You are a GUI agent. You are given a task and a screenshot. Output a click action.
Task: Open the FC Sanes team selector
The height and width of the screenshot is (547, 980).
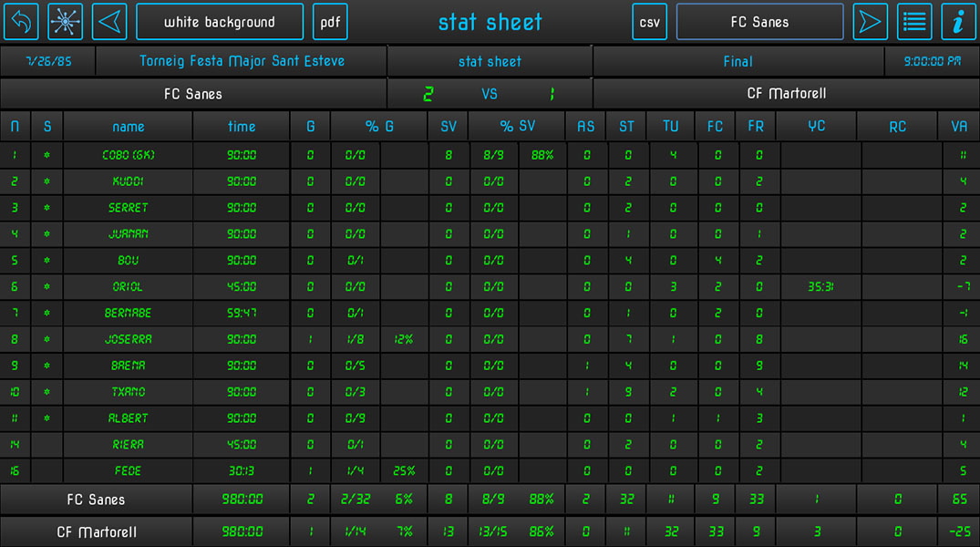pyautogui.click(x=759, y=22)
